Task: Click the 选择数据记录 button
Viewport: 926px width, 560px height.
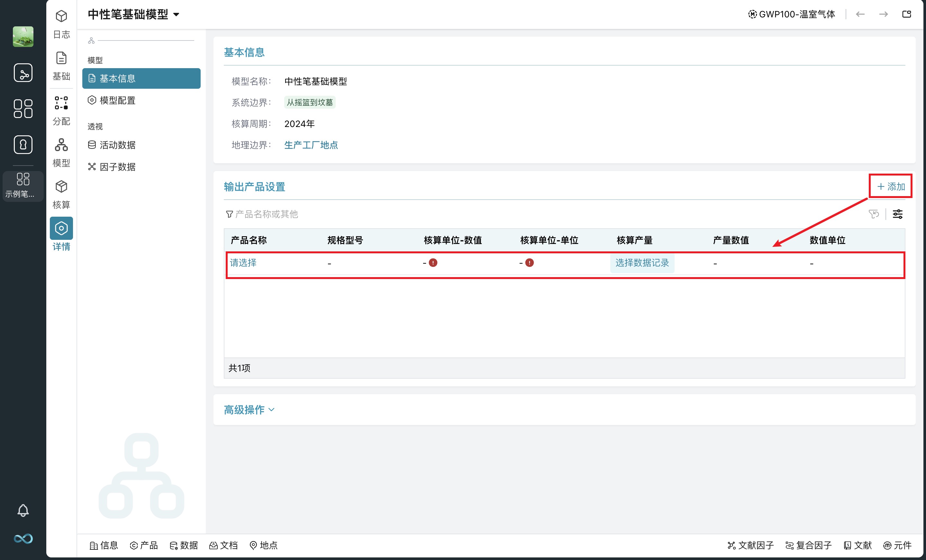Action: pos(642,263)
